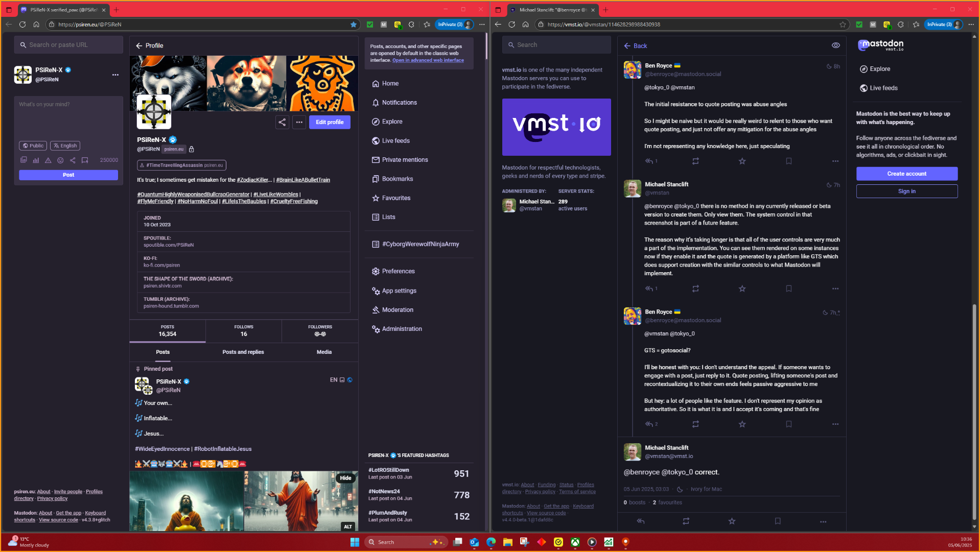Launch Xbox app from the taskbar
Image resolution: width=980 pixels, height=552 pixels.
click(575, 542)
